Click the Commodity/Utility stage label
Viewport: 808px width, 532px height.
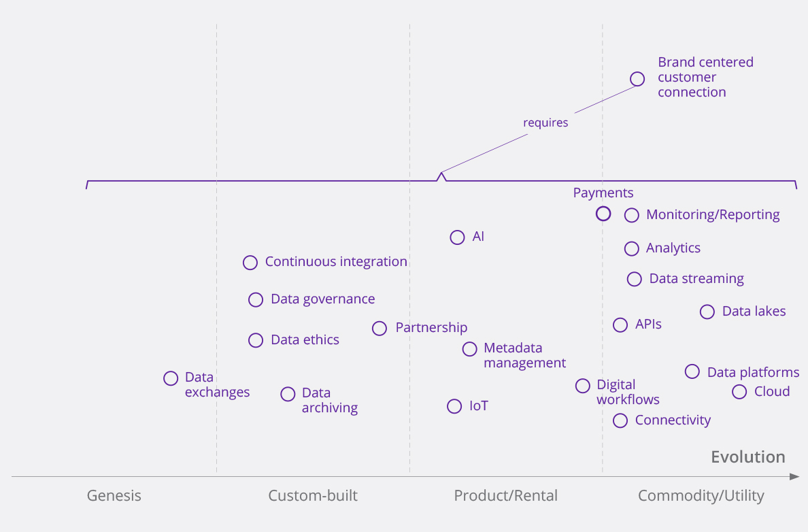coord(701,496)
